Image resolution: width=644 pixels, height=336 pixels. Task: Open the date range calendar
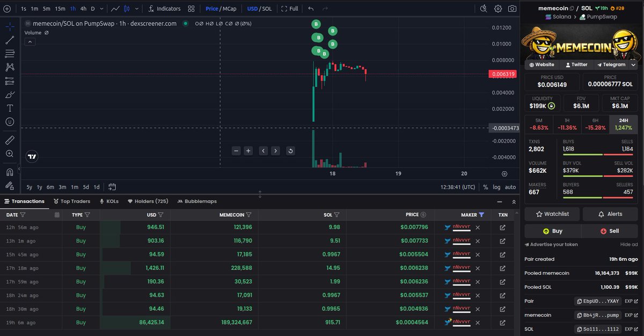112,187
